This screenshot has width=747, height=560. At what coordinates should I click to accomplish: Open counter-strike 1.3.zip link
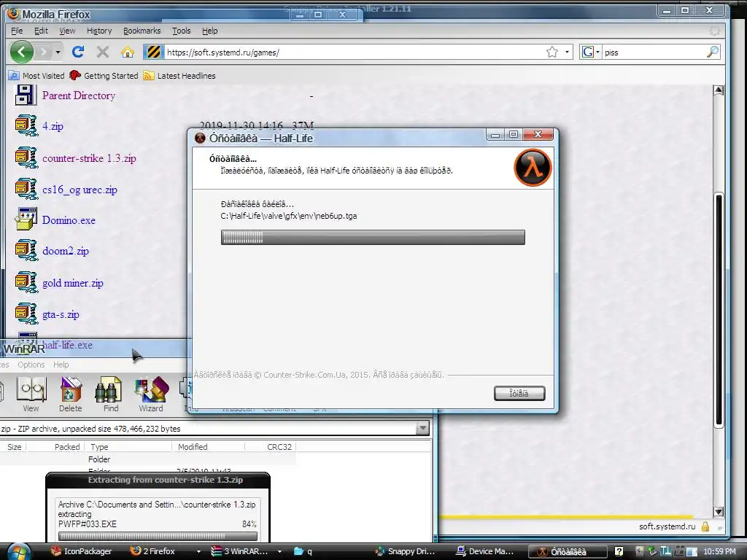89,158
